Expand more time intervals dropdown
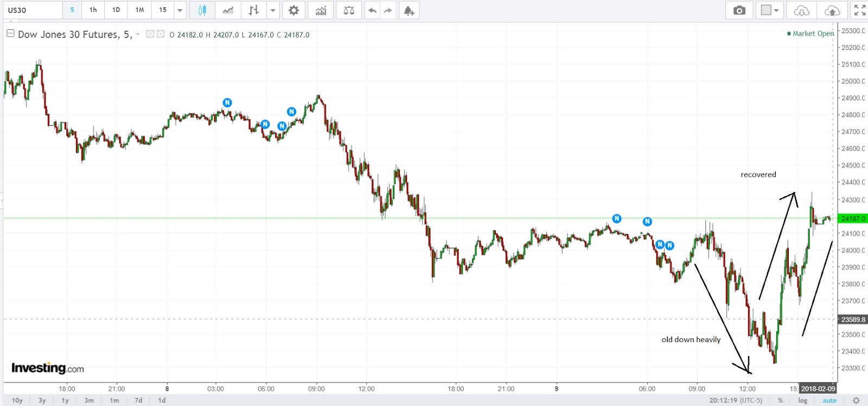The width and height of the screenshot is (868, 406). pos(180,10)
